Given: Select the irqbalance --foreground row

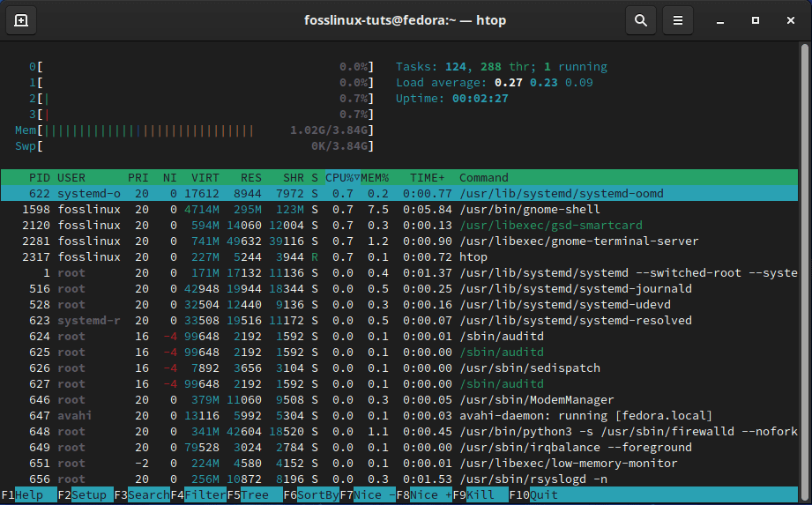Looking at the screenshot, I should (399, 448).
